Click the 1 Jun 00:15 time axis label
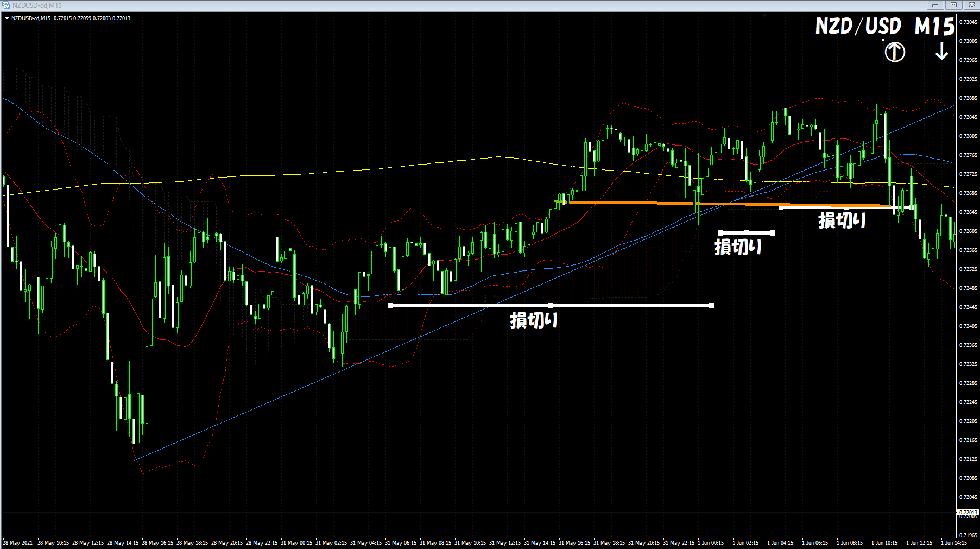The height and width of the screenshot is (549, 980). [711, 543]
